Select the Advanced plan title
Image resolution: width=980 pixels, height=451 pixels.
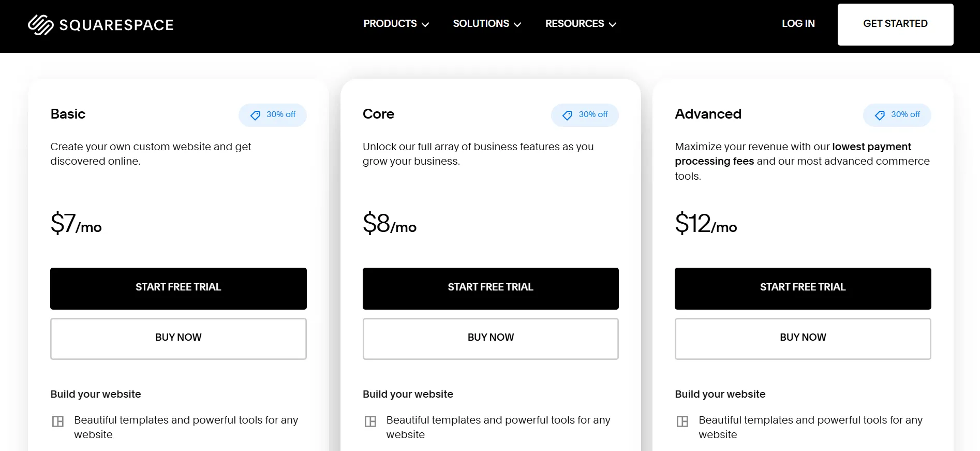point(708,114)
